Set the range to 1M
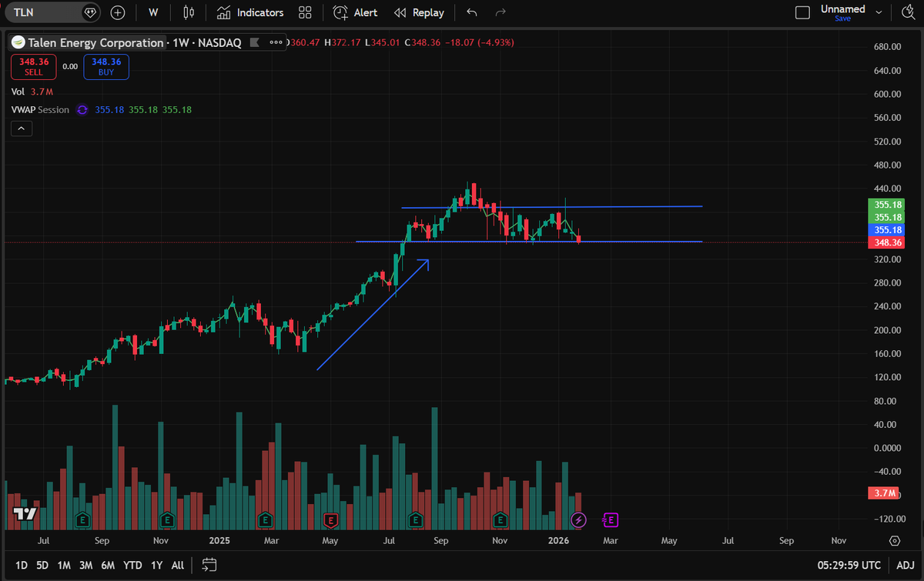Image resolution: width=924 pixels, height=581 pixels. click(x=64, y=565)
